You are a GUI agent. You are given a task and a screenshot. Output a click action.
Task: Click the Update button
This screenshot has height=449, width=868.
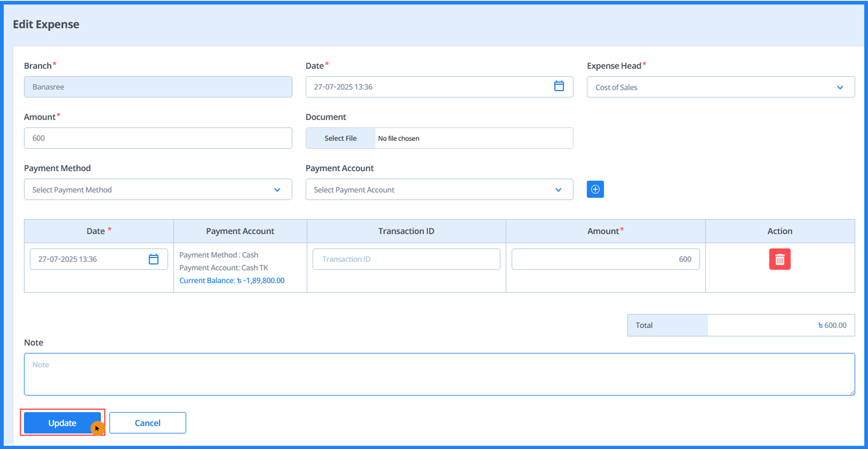click(62, 423)
